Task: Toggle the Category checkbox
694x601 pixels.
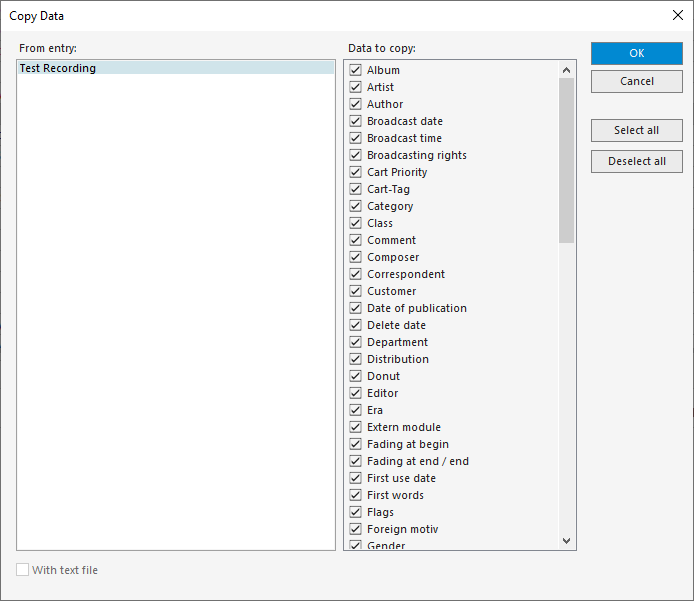Action: pos(355,206)
